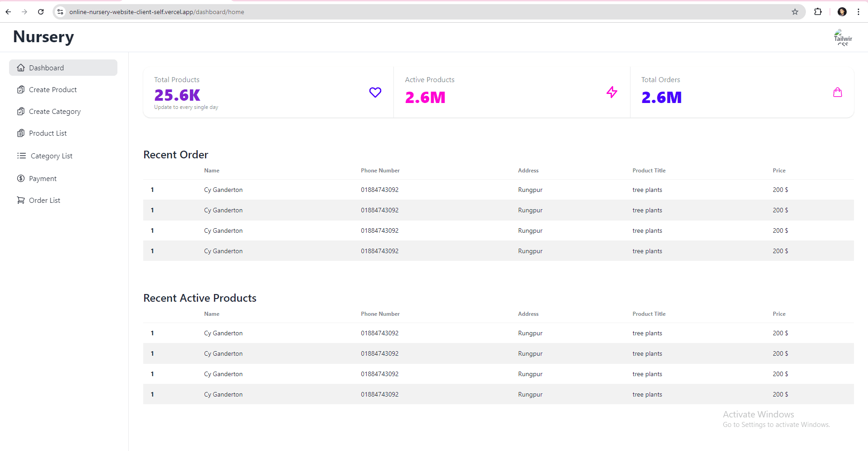
Task: Click the browser back arrow
Action: [x=8, y=12]
